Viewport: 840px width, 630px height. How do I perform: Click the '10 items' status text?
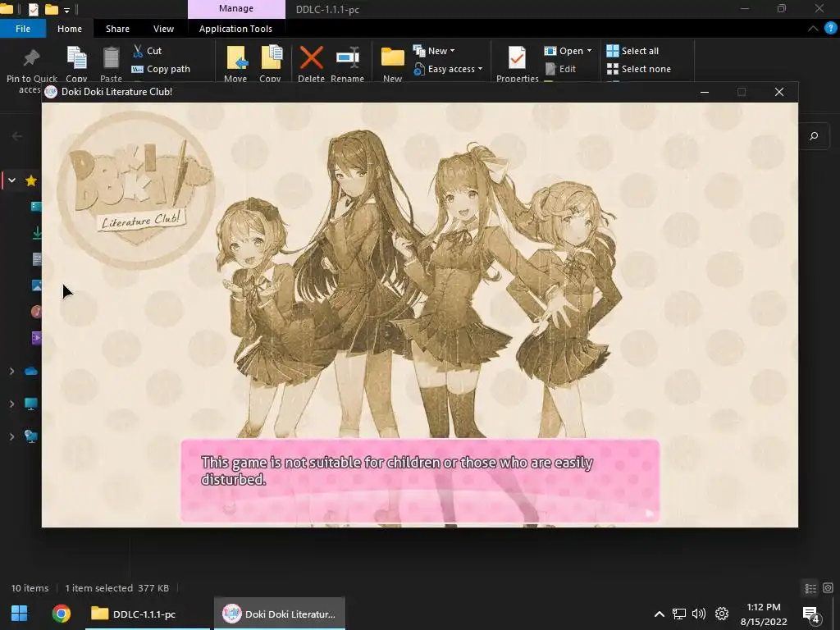pos(30,588)
